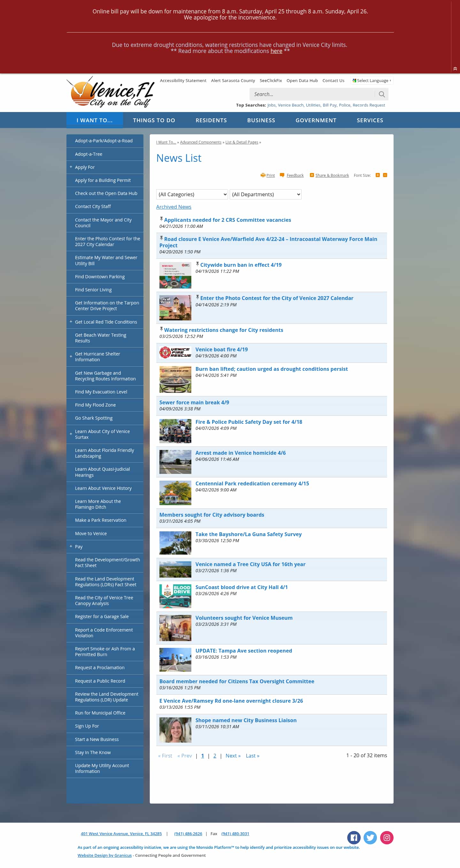The width and height of the screenshot is (460, 868).
Task: Open the THINGS TO DO menu
Action: [154, 120]
